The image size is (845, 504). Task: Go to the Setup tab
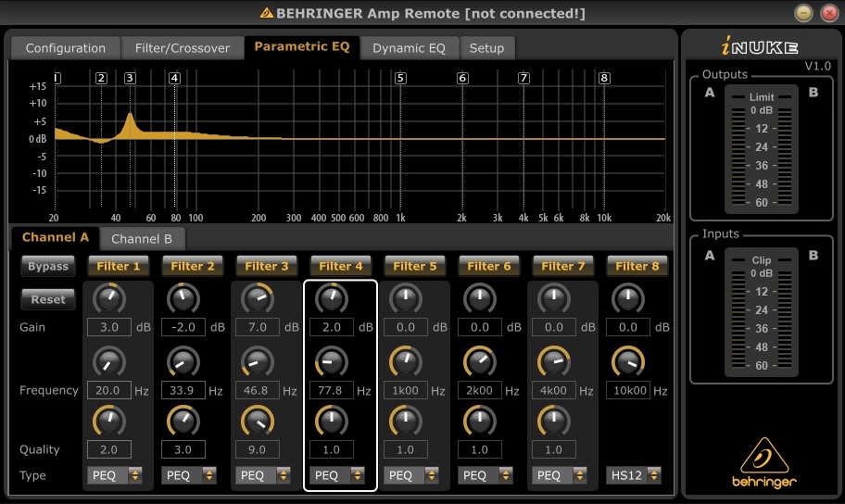click(x=486, y=48)
